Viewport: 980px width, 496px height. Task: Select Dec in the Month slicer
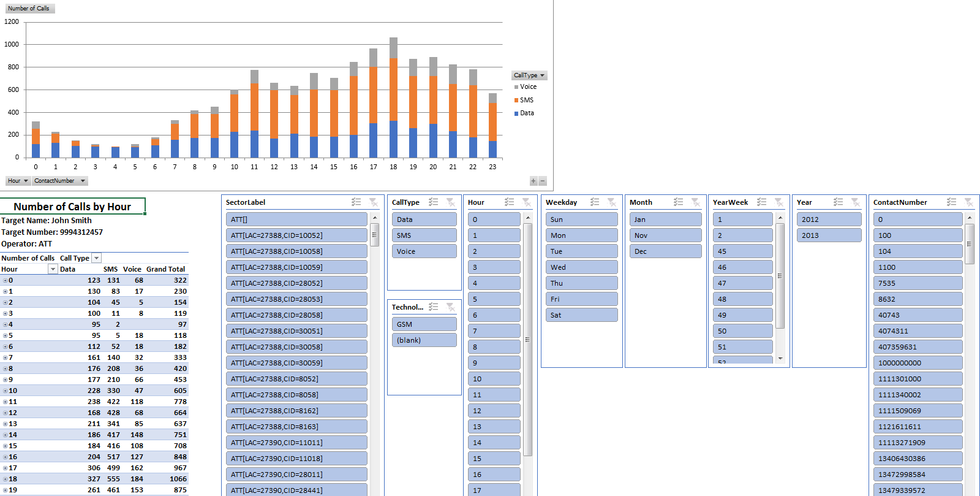pyautogui.click(x=665, y=251)
